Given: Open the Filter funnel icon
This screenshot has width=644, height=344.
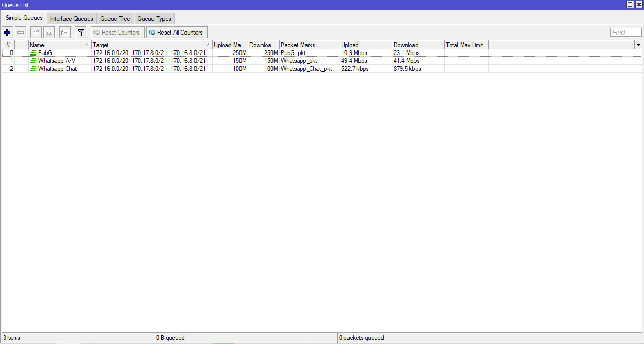Looking at the screenshot, I should [x=80, y=33].
